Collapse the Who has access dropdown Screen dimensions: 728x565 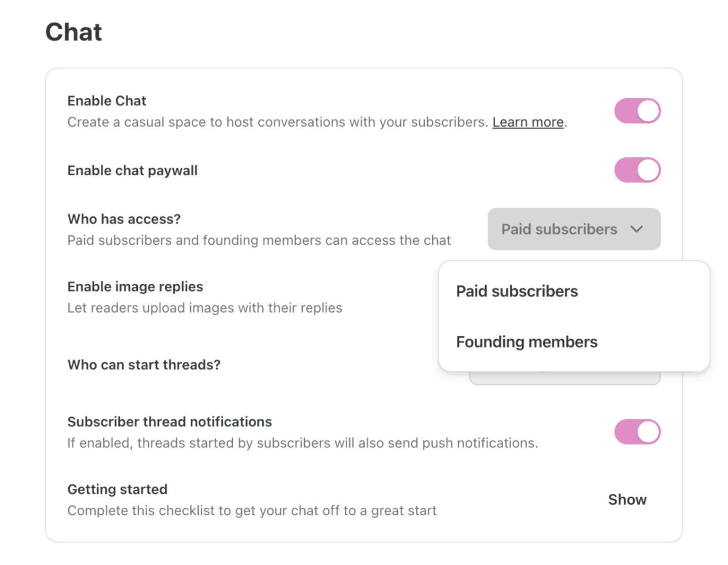pyautogui.click(x=573, y=229)
